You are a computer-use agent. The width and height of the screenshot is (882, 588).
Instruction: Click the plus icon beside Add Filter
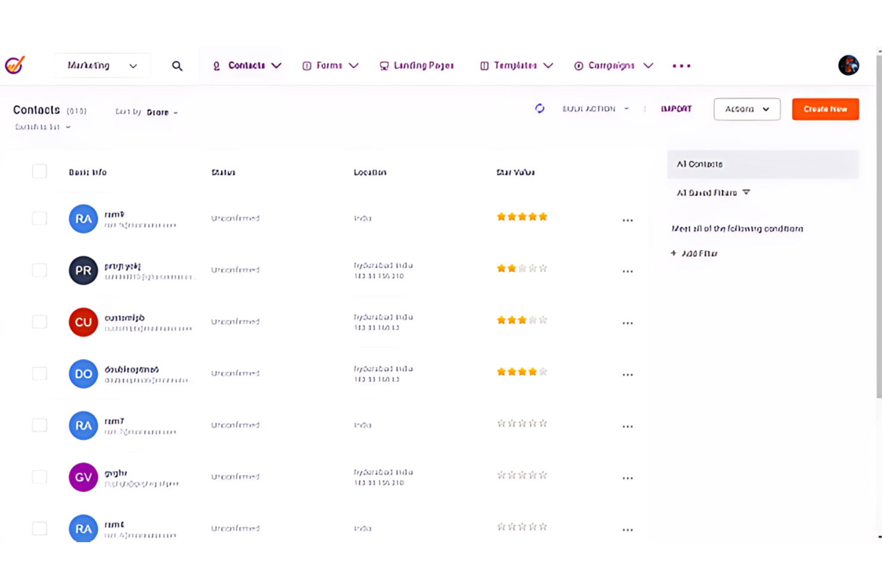[x=673, y=253]
